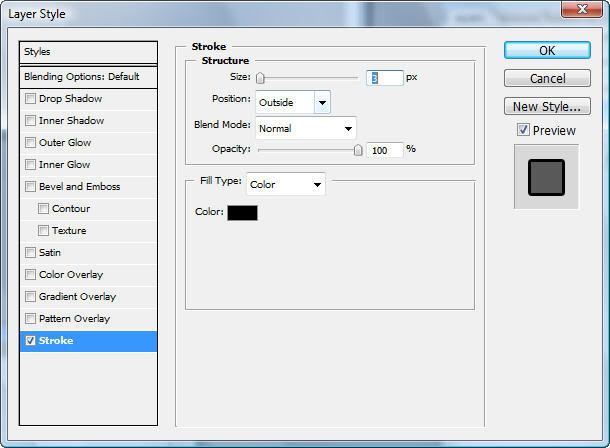Select the Inner Shadow label row
This screenshot has height=448, width=610.
[88, 121]
